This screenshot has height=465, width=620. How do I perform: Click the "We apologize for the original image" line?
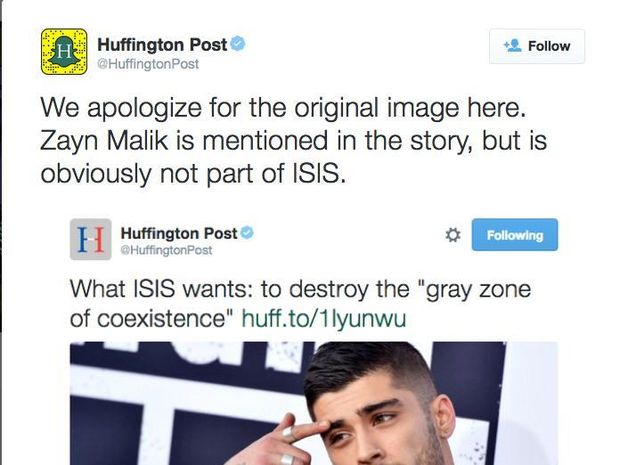pyautogui.click(x=284, y=108)
